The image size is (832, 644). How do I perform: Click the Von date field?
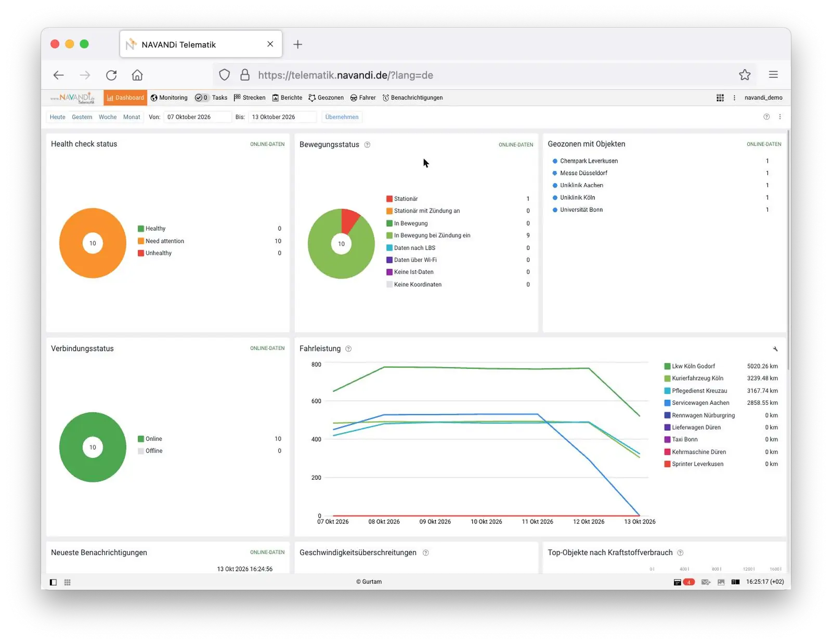point(198,117)
